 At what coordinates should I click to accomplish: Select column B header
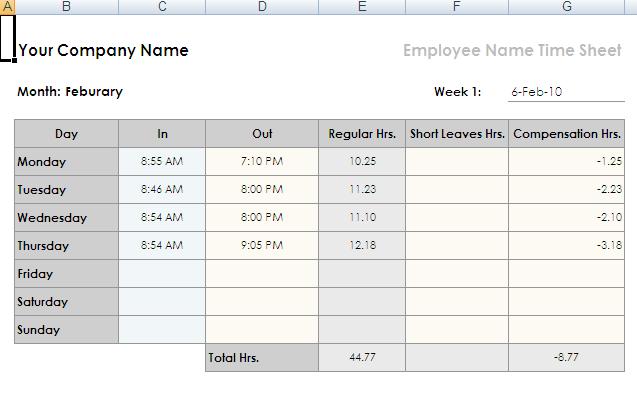[67, 7]
